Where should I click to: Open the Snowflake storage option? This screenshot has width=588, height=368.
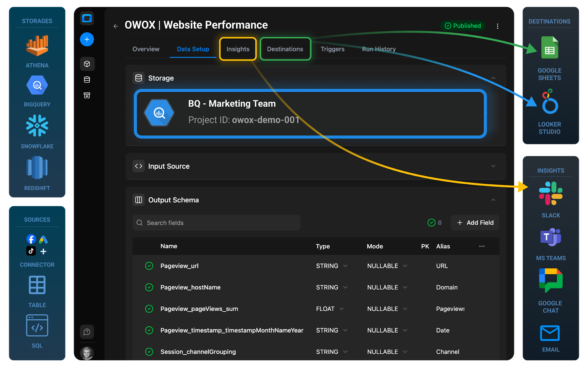click(37, 126)
